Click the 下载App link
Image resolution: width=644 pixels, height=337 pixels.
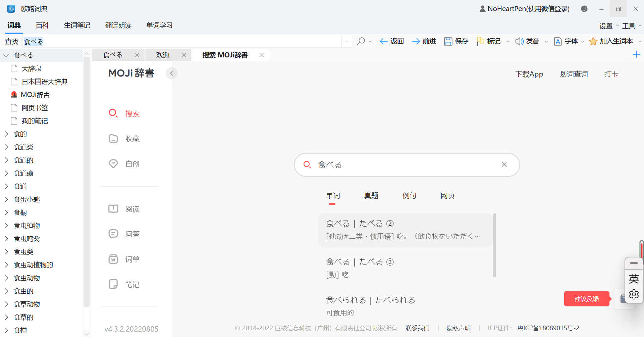click(529, 74)
